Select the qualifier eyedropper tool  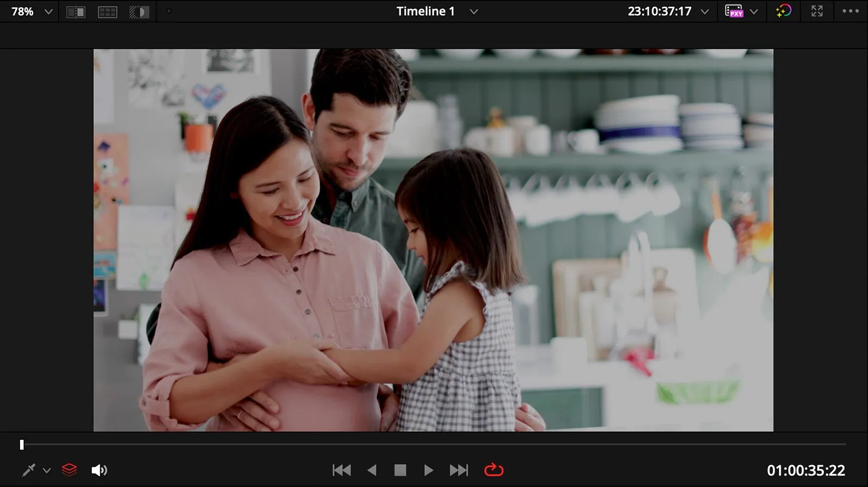[x=28, y=470]
